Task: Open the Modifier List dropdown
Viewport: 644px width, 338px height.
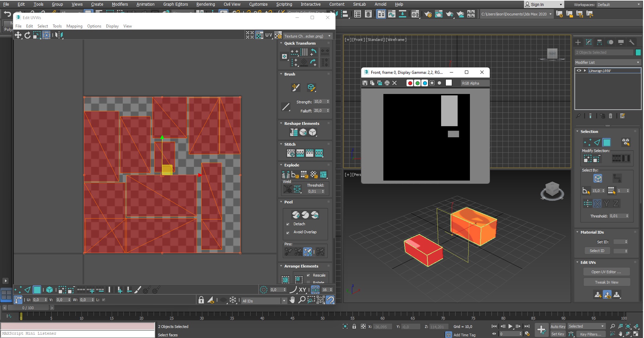Action: tap(607, 62)
